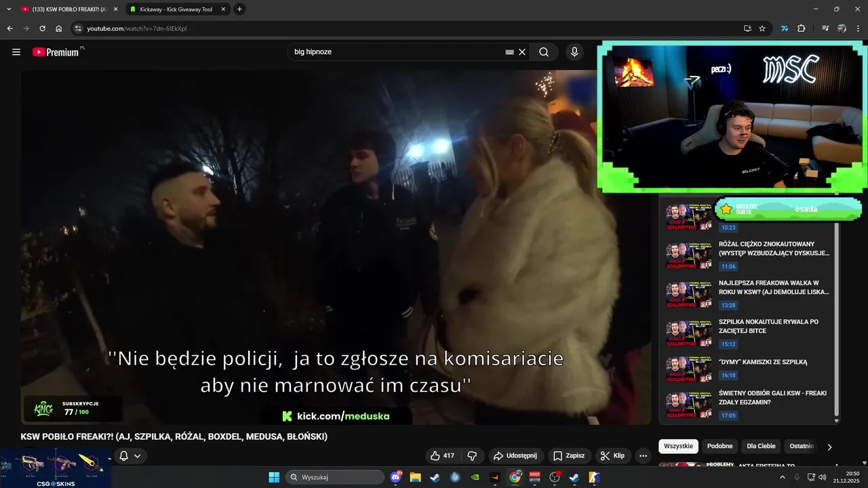Toggle the tray microphone icon
The height and width of the screenshot is (488, 868).
(797, 477)
